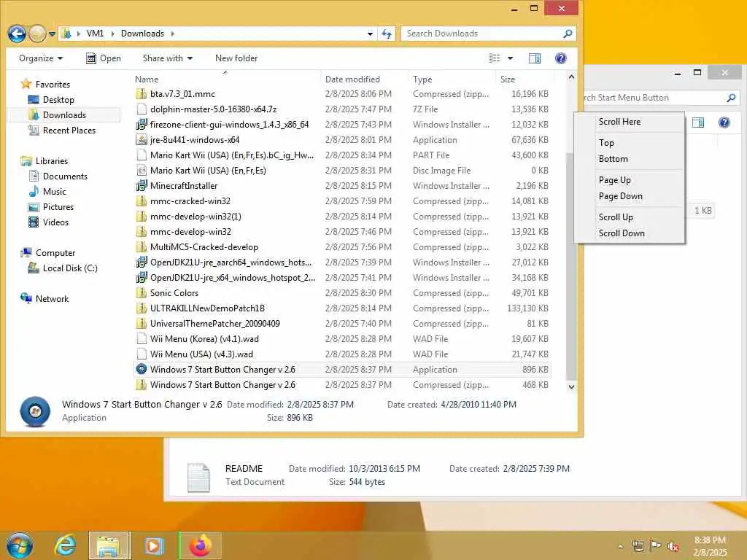Choose Page Up in context menu

pyautogui.click(x=614, y=179)
